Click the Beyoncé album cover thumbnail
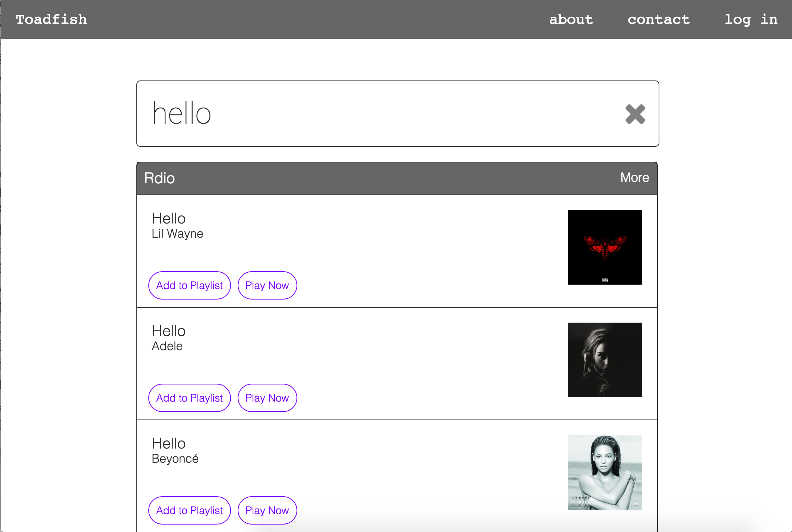The height and width of the screenshot is (532, 792). coord(605,472)
